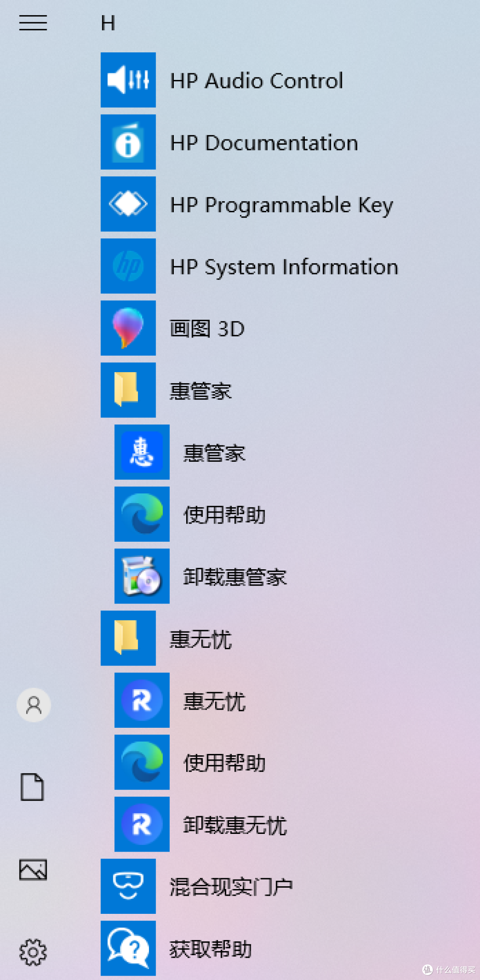Select HP Programmable Key text label

coord(282,206)
